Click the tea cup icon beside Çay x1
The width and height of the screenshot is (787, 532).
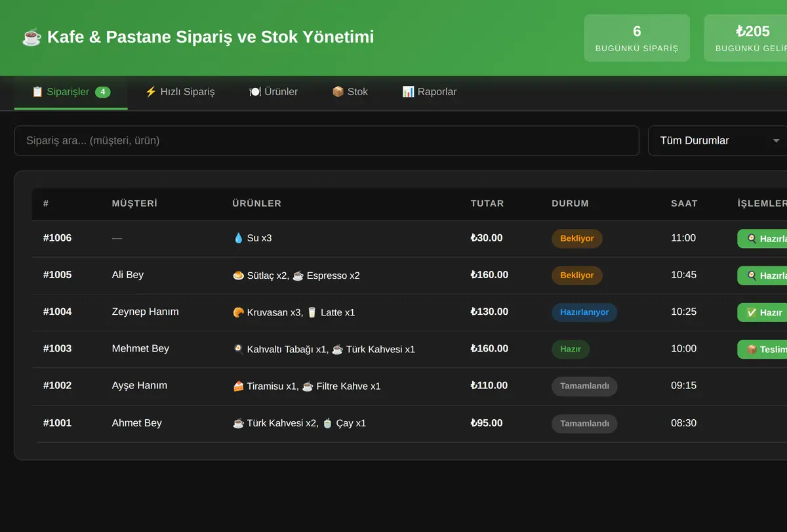point(327,423)
